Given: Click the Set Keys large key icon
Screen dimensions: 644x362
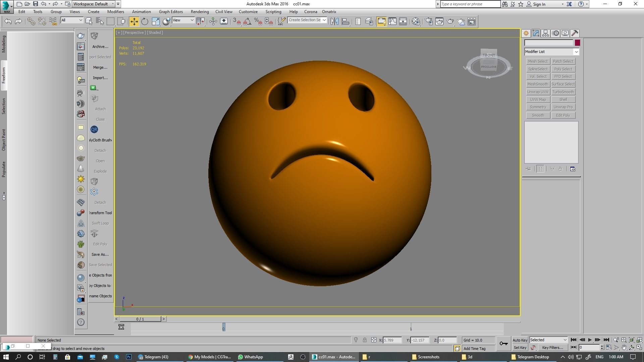Looking at the screenshot, I should [x=503, y=344].
